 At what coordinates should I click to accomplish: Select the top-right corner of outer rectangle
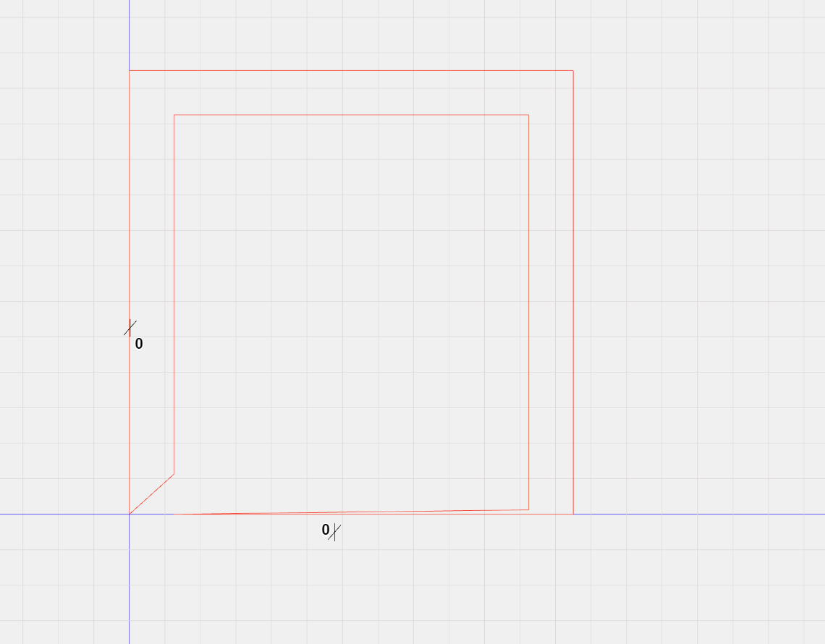(572, 70)
